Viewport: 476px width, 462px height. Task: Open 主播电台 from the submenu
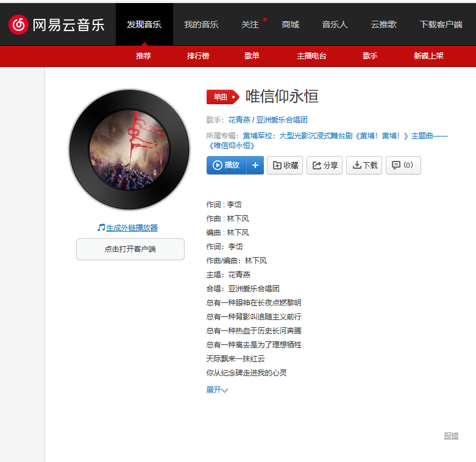click(311, 56)
